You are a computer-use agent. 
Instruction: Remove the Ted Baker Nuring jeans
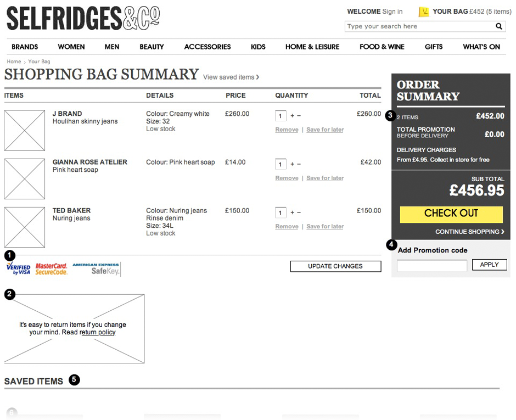click(287, 226)
